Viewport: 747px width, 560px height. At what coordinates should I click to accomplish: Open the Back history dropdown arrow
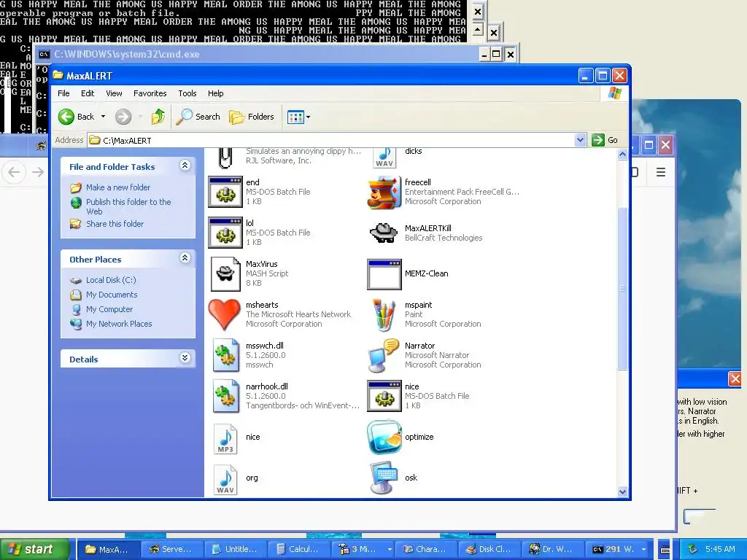[103, 117]
